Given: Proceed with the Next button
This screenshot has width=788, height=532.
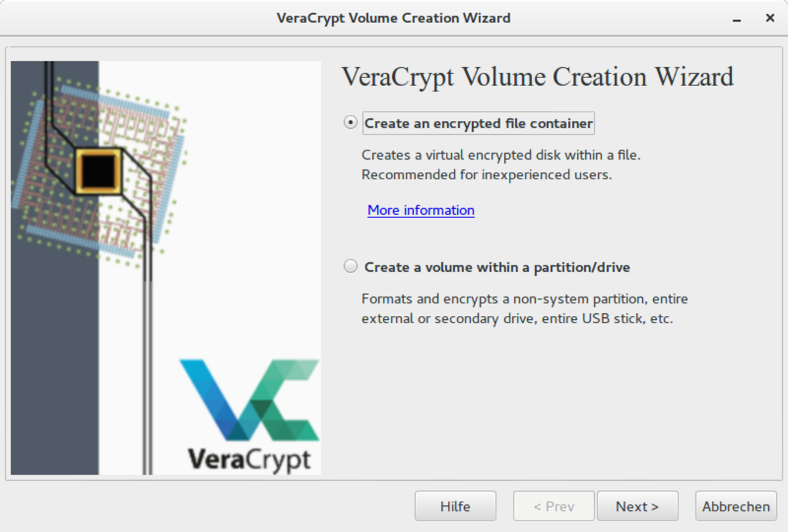Looking at the screenshot, I should [637, 506].
